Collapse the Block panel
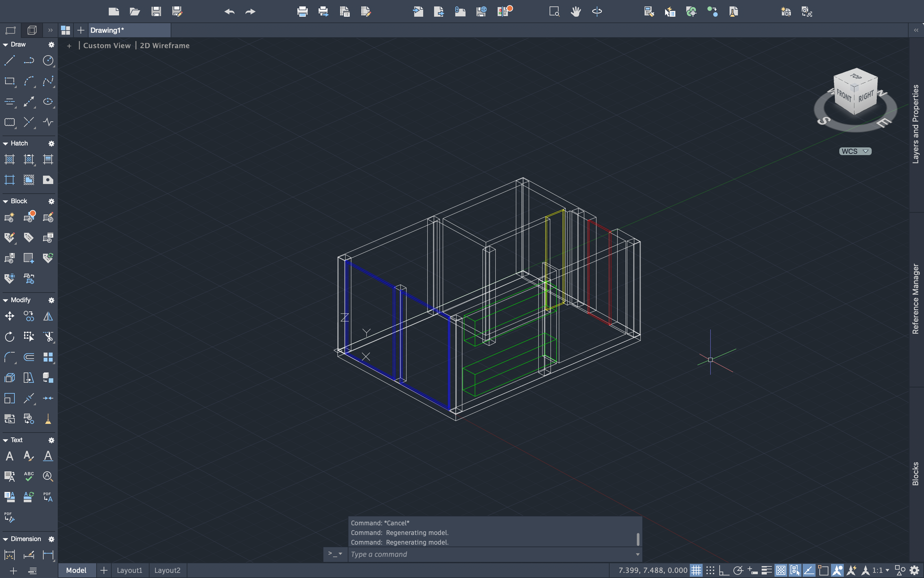Screen dimensions: 924x578 [x=5, y=201]
